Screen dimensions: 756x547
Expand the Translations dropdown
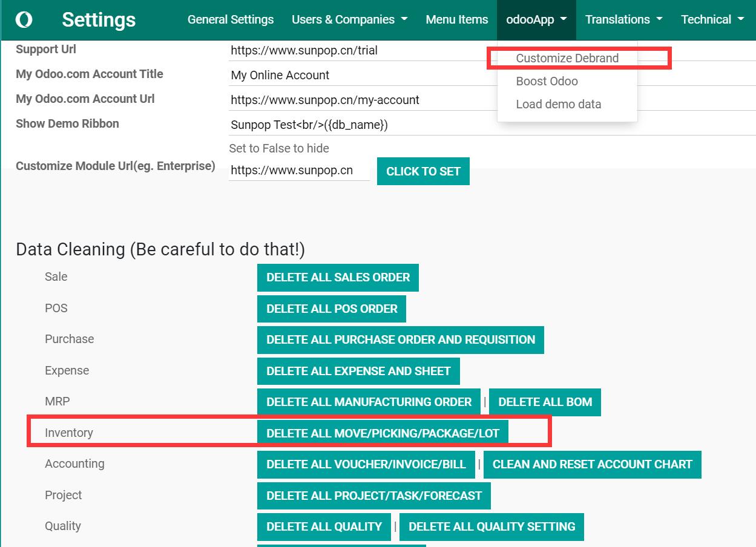623,19
